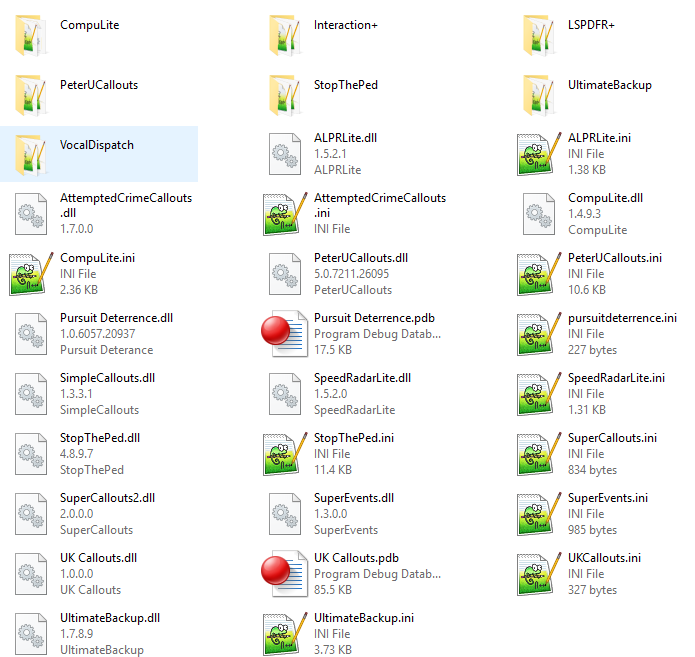Click the LSPDFR+ folder name
This screenshot has width=695, height=657.
591,25
